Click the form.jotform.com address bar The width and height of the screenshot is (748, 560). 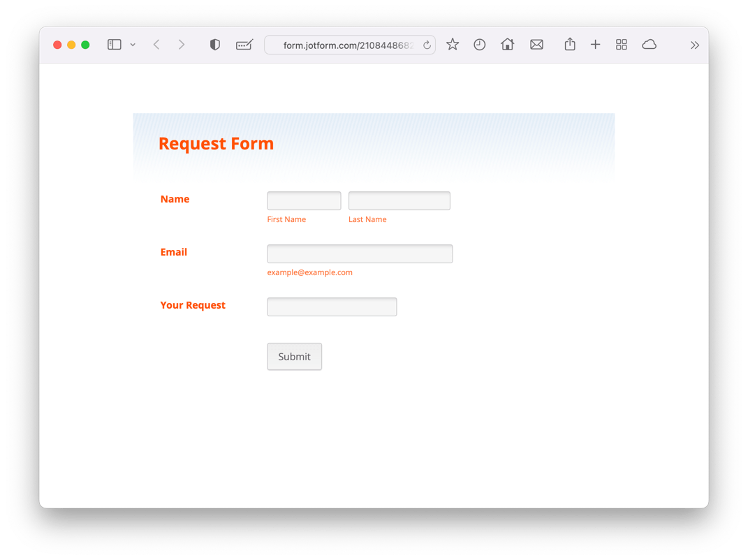(350, 45)
